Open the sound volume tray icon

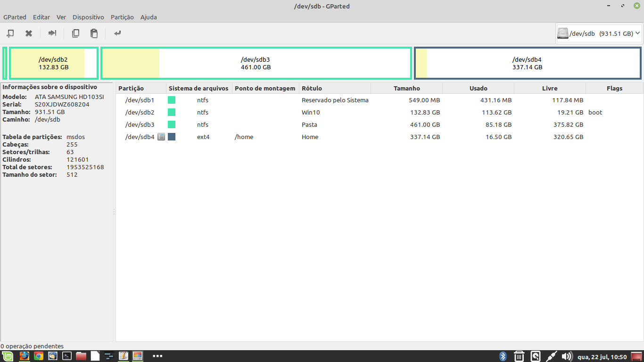(x=567, y=356)
